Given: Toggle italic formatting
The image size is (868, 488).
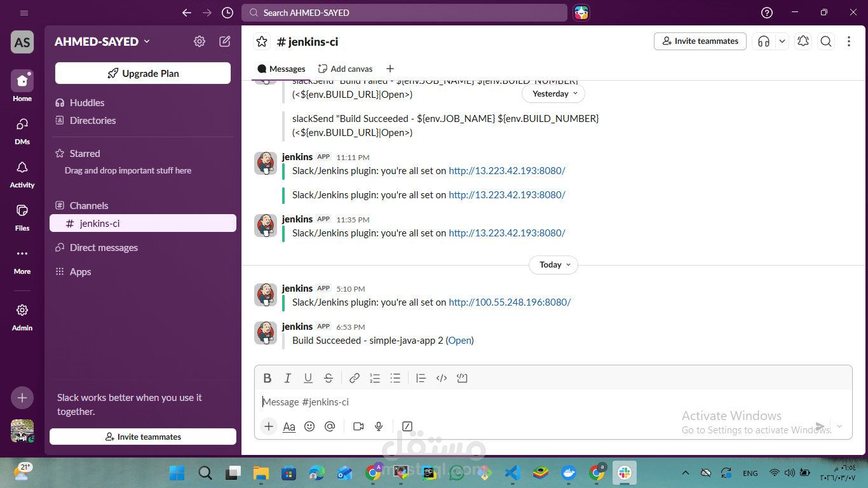Looking at the screenshot, I should point(288,378).
